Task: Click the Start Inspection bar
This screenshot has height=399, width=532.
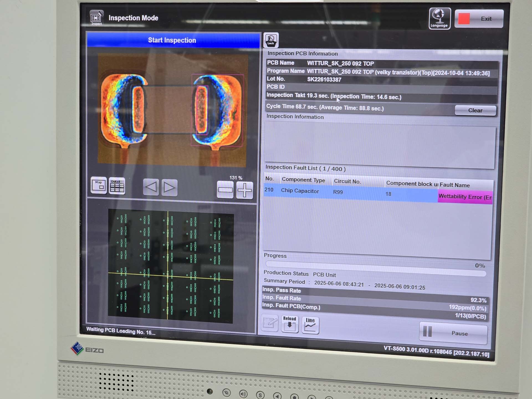Action: click(173, 40)
